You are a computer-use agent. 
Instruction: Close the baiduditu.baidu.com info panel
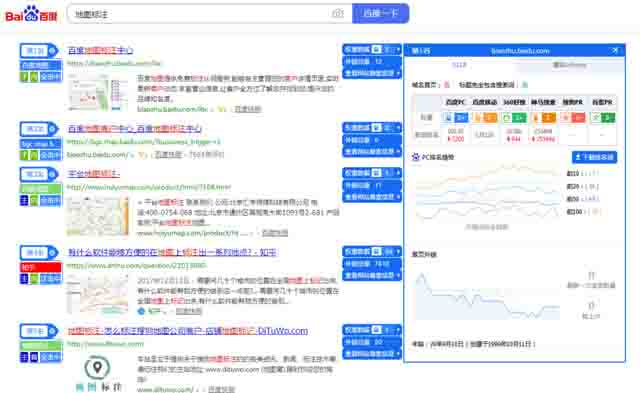point(615,50)
